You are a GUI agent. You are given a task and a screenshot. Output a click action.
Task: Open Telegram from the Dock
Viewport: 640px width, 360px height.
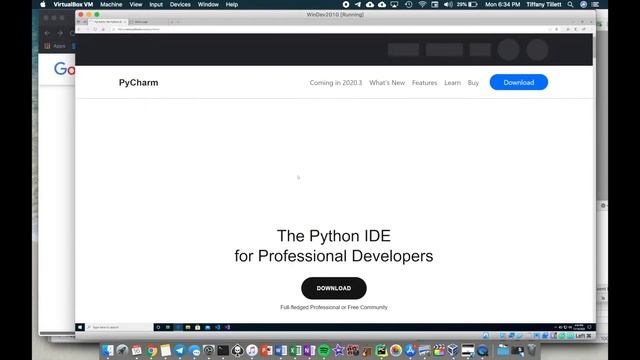180,350
